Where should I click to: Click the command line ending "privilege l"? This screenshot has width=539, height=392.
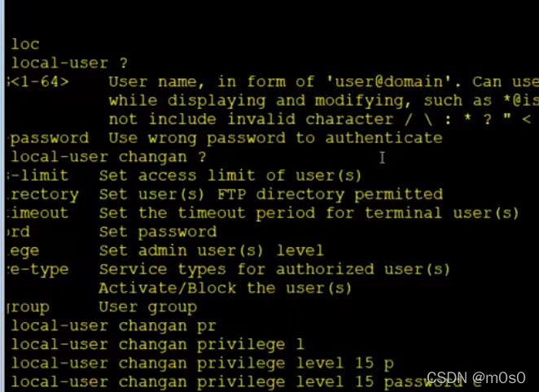[147, 344]
